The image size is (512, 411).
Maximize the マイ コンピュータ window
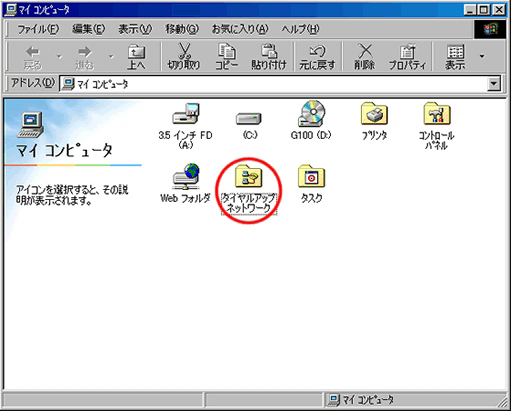click(x=484, y=10)
